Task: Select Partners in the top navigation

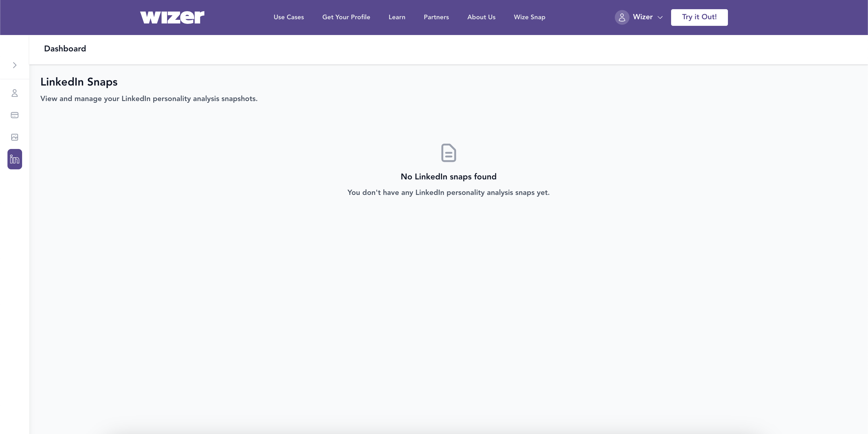Action: tap(436, 17)
